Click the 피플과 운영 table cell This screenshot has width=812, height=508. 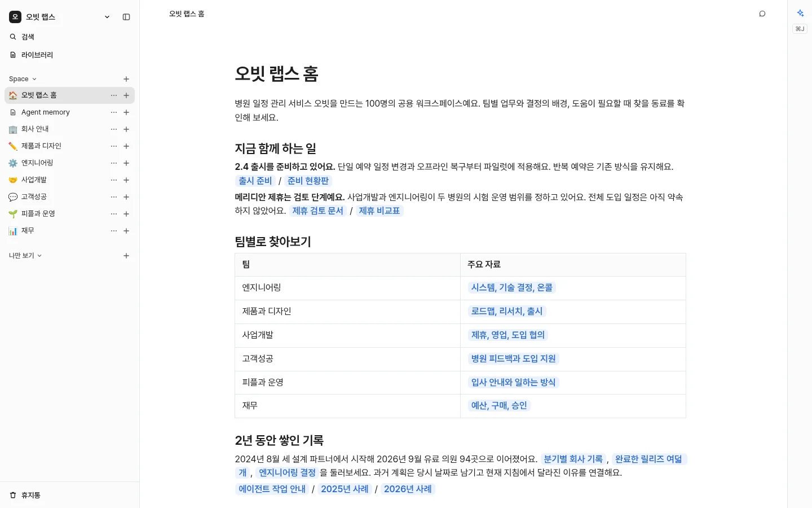click(347, 382)
